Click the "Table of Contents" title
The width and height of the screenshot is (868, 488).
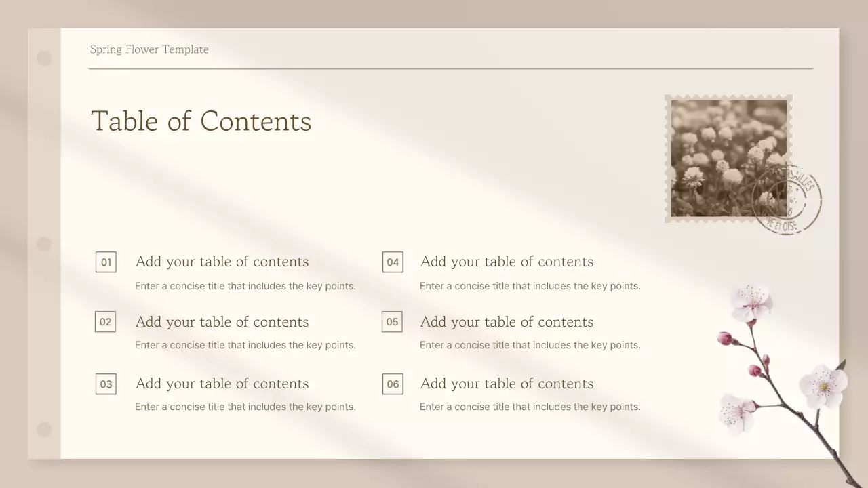coord(201,121)
